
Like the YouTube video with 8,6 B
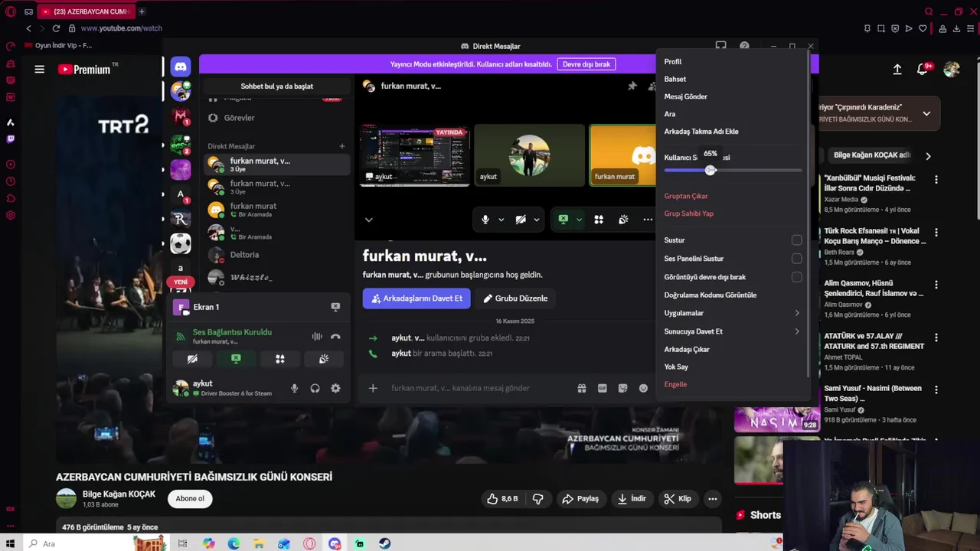(x=501, y=499)
